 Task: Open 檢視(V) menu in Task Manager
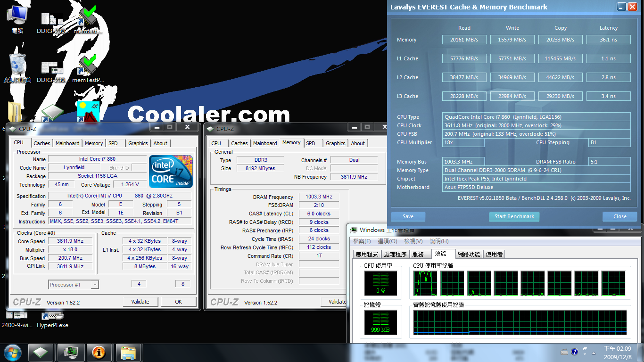pos(413,241)
